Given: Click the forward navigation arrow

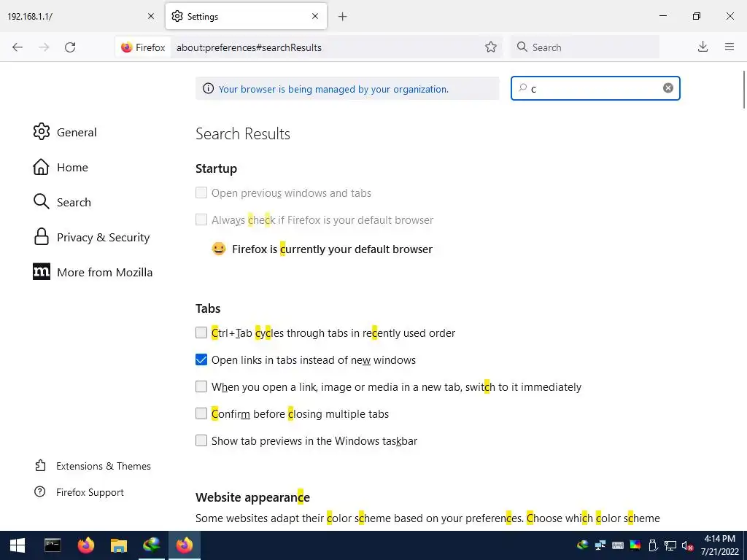Looking at the screenshot, I should coord(44,47).
